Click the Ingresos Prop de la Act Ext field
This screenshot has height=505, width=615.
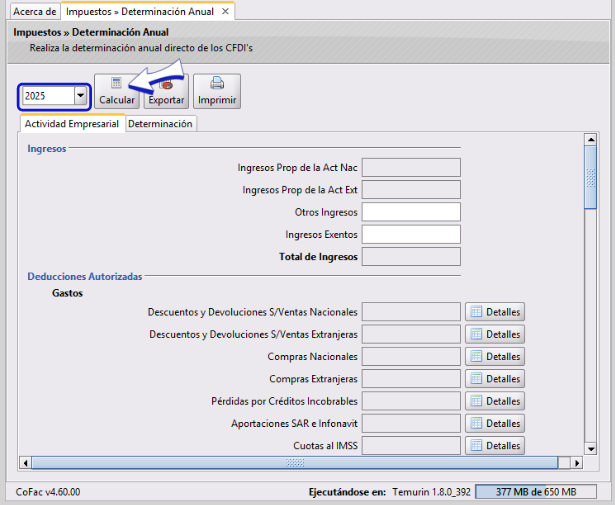click(x=411, y=190)
